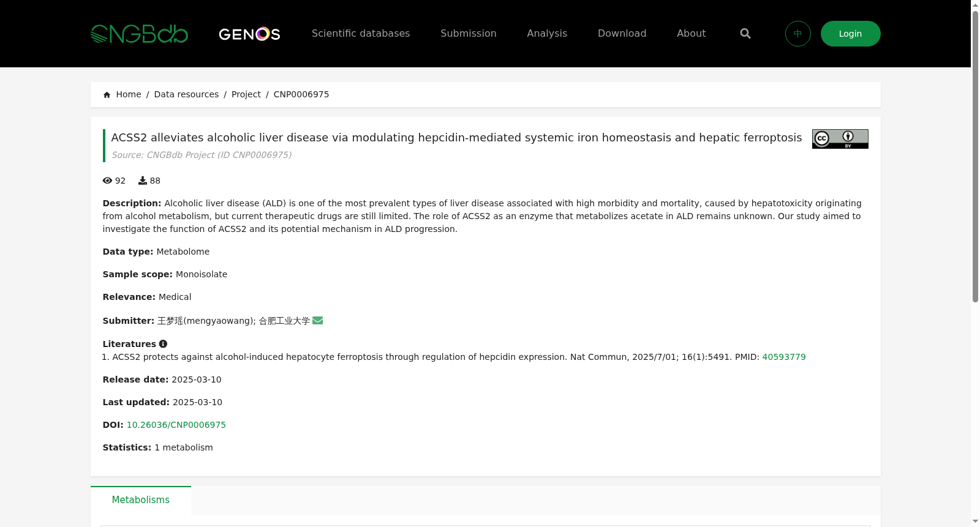Click the 'Medical' relevance value
The height and width of the screenshot is (527, 980).
coord(175,297)
